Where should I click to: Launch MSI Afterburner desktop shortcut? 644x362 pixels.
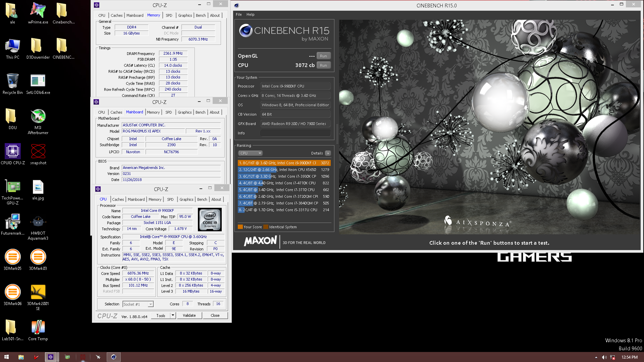pyautogui.click(x=38, y=121)
